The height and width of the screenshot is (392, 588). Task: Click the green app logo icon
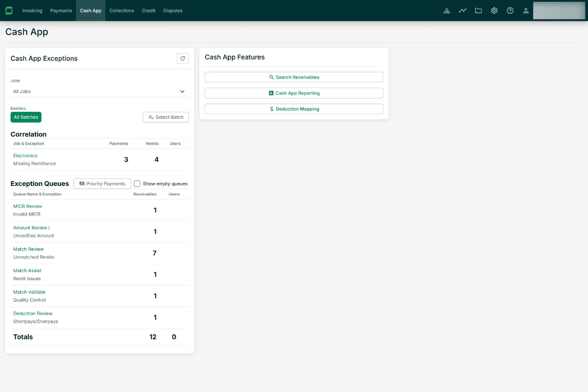click(x=9, y=11)
